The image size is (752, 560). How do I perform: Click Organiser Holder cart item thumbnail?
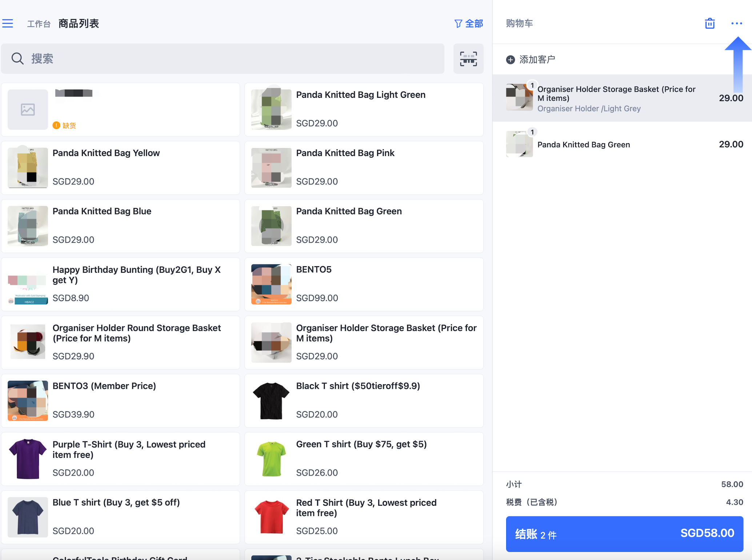(519, 97)
